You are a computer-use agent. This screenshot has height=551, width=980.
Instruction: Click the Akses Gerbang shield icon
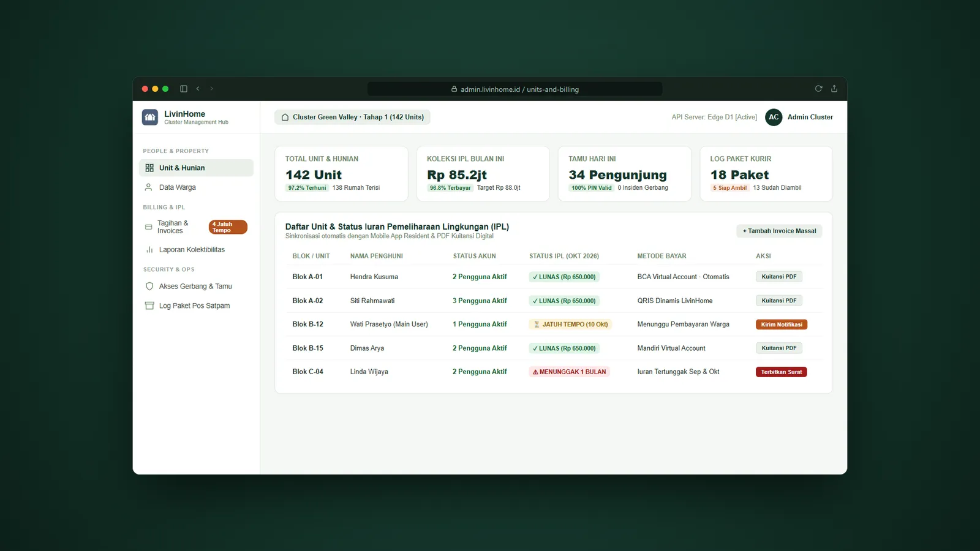click(149, 287)
